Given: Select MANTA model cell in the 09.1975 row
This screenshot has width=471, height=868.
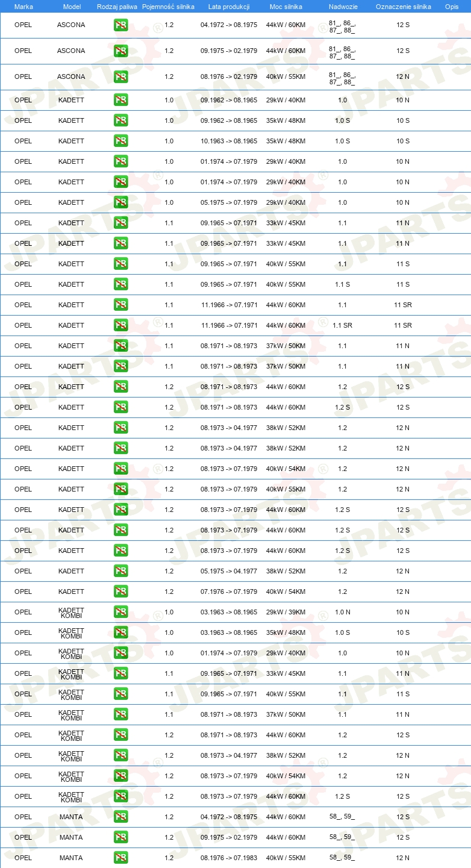Looking at the screenshot, I should coord(71,837).
